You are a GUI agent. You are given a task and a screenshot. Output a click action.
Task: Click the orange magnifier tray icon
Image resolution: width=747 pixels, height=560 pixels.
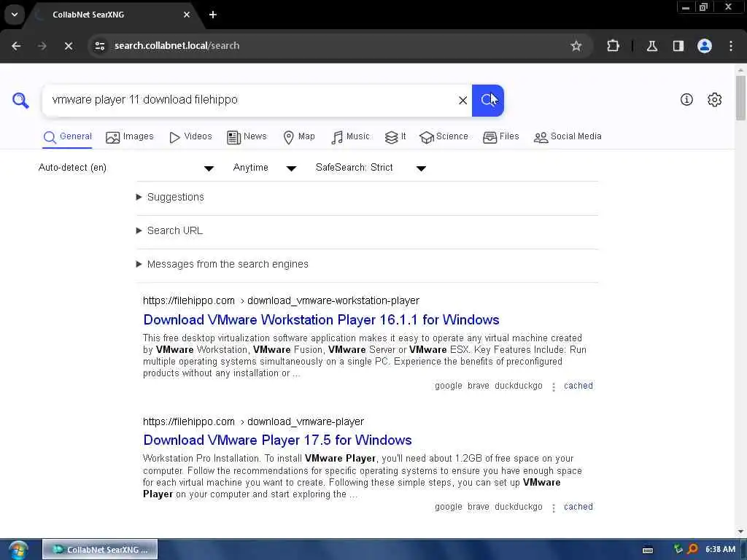(692, 550)
